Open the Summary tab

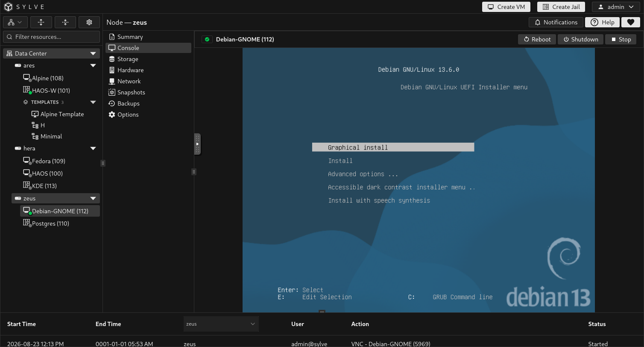pos(148,37)
